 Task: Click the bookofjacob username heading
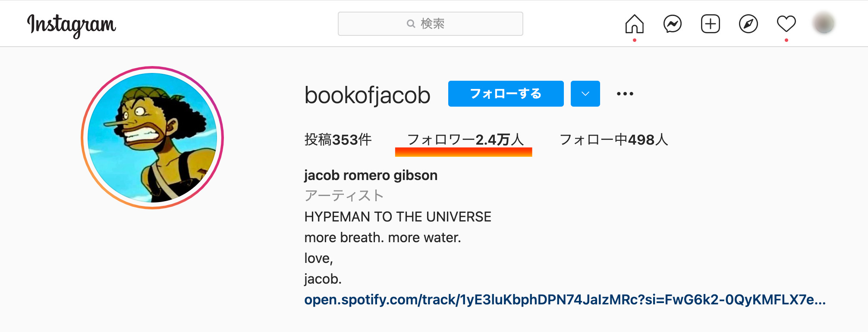[x=367, y=95]
